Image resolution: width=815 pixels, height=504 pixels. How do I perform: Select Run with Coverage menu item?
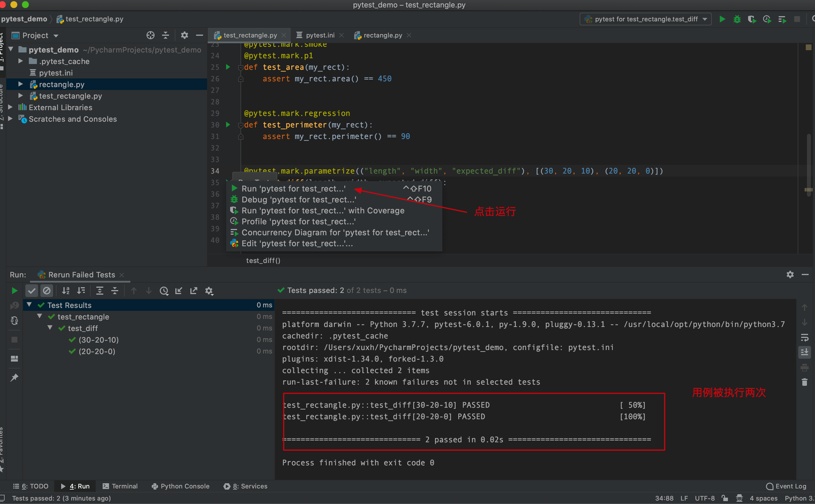pos(334,211)
